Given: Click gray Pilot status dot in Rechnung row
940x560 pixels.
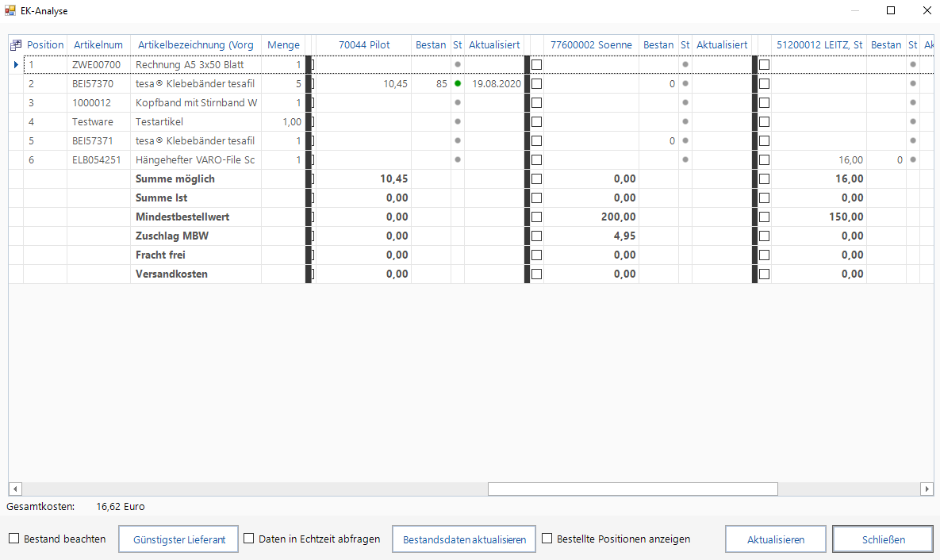Looking at the screenshot, I should point(458,64).
